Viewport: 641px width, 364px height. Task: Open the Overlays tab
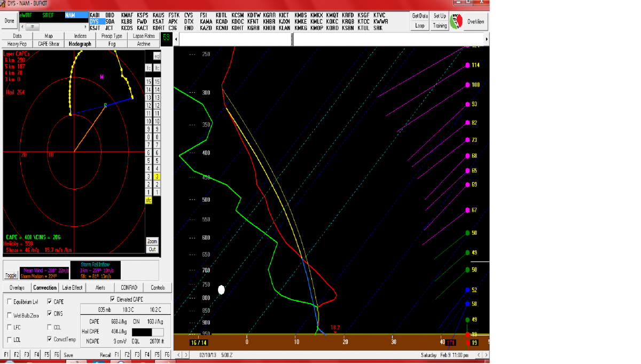17,288
